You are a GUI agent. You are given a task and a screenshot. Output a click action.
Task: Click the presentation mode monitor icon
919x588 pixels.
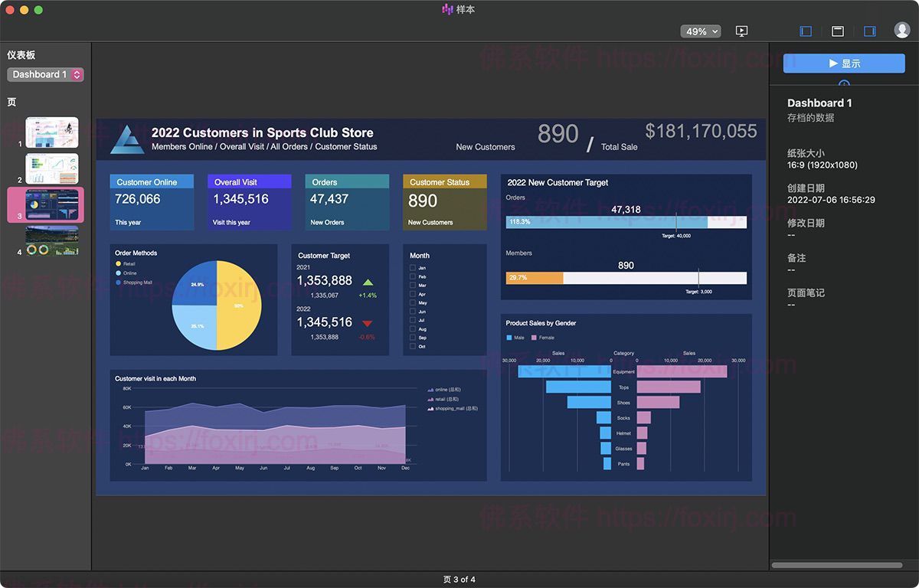pyautogui.click(x=741, y=31)
